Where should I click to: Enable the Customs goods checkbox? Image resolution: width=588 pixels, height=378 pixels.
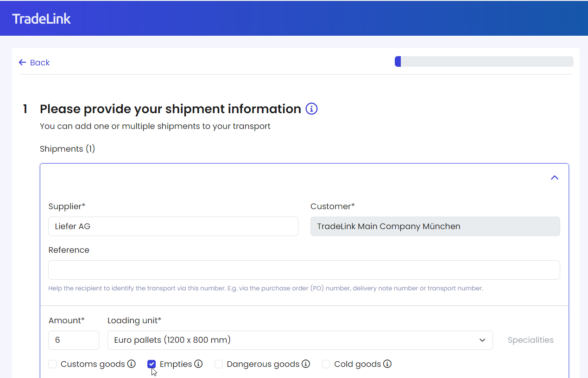click(53, 364)
